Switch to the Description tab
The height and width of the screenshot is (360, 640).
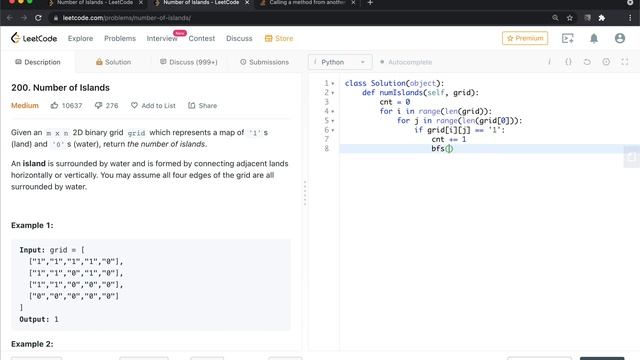tap(38, 62)
